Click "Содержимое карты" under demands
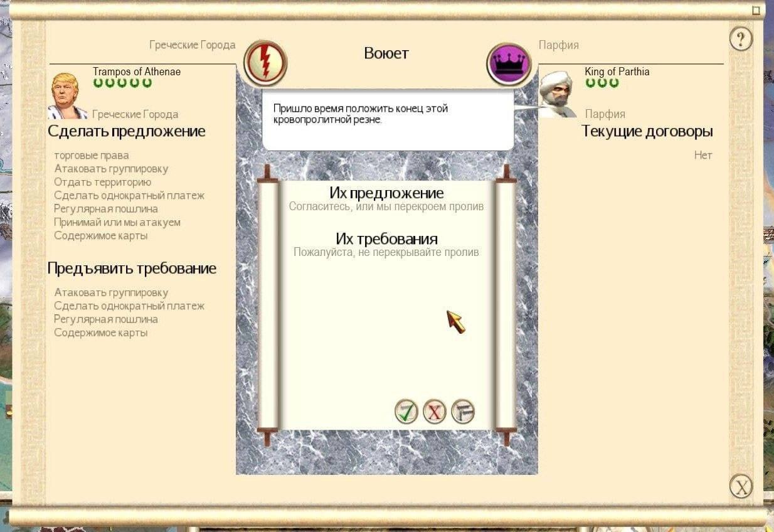Screen dimensions: 774x532 [x=101, y=332]
